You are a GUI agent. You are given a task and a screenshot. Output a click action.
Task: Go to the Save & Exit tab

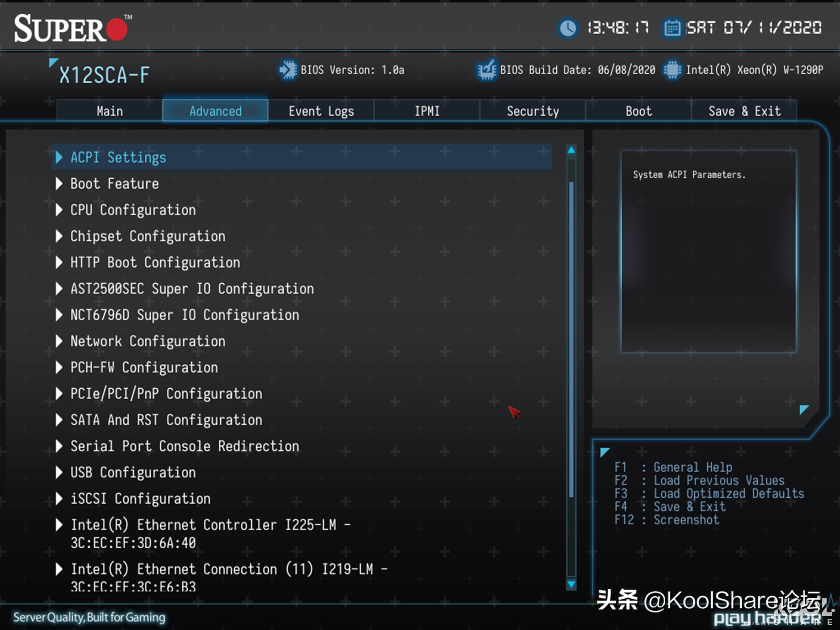point(744,111)
